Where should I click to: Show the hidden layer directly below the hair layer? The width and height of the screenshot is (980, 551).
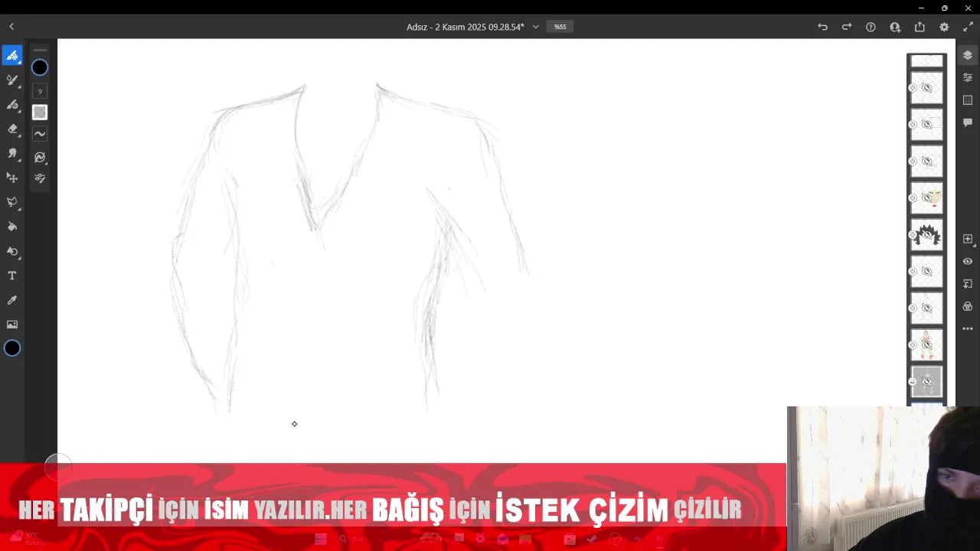point(927,272)
